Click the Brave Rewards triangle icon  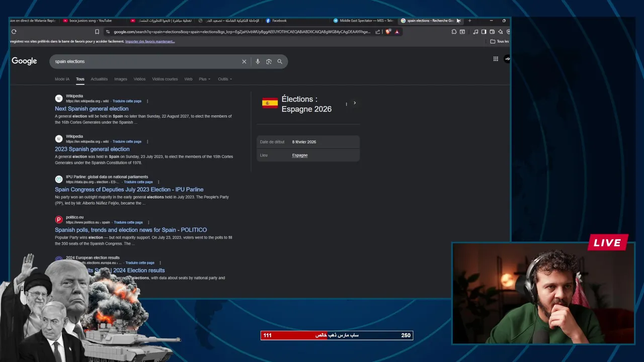tap(397, 32)
